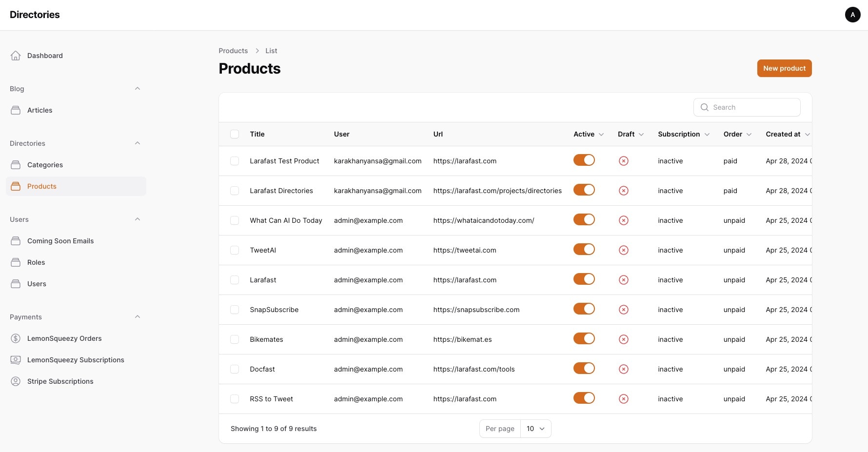Click the New product button
Viewport: 868px width, 452px height.
tap(784, 68)
